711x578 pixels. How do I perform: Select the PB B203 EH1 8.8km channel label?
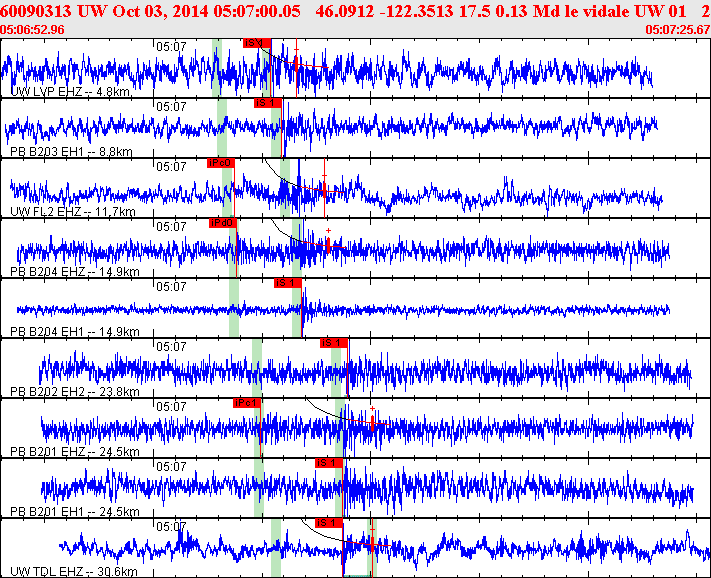(x=70, y=151)
